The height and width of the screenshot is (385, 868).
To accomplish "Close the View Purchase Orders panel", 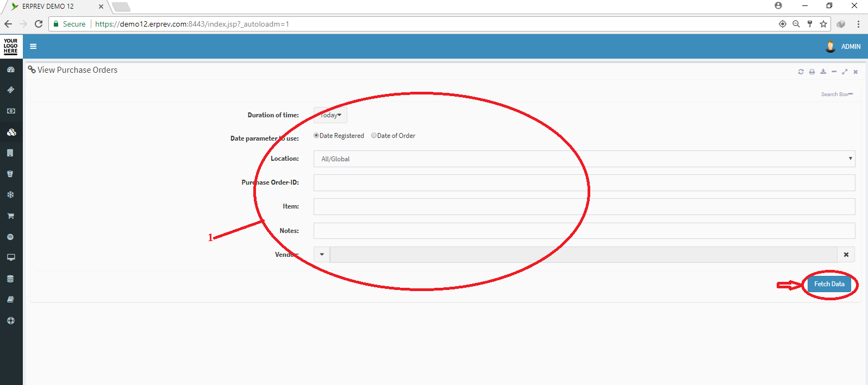I will tap(855, 72).
